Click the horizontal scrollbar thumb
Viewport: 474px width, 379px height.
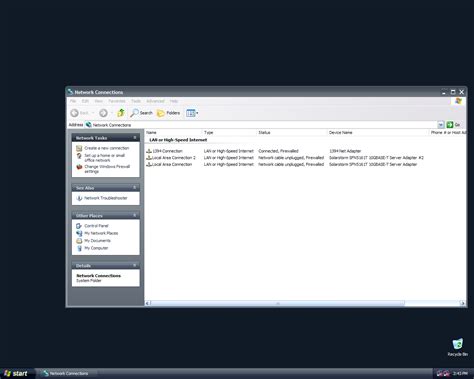click(x=278, y=303)
